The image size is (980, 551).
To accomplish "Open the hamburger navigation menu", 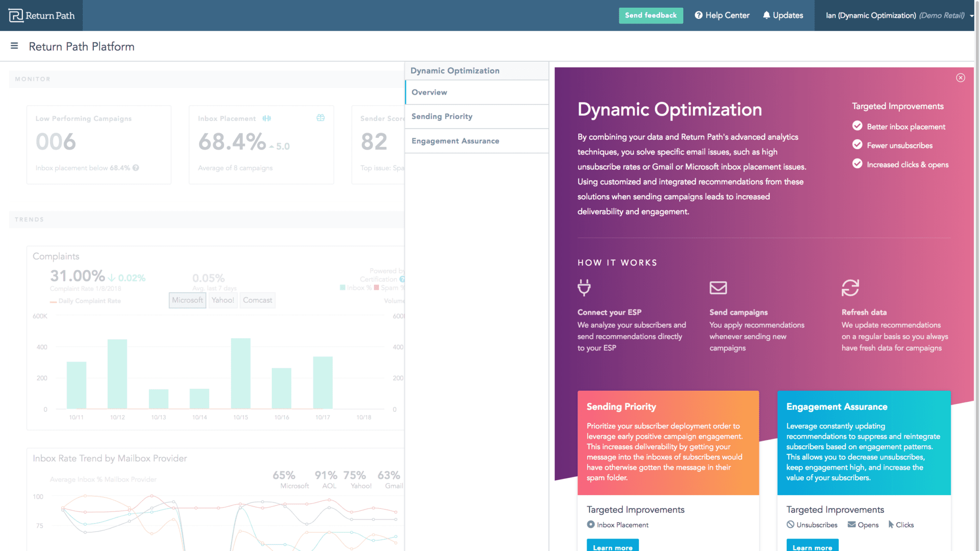I will click(x=14, y=46).
